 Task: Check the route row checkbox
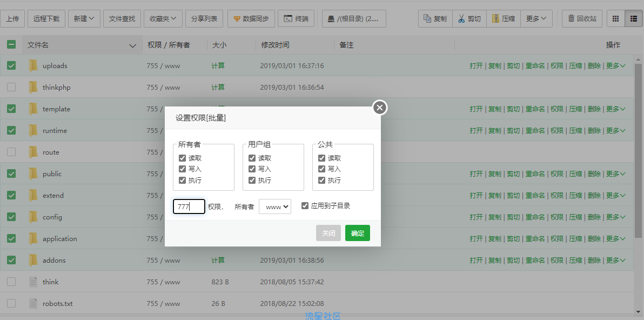pyautogui.click(x=11, y=152)
